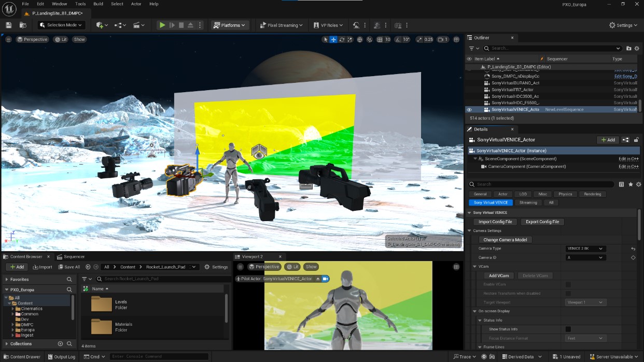Click the eject pilot icon in Viewport 2
644x362 pixels.
tap(318, 279)
